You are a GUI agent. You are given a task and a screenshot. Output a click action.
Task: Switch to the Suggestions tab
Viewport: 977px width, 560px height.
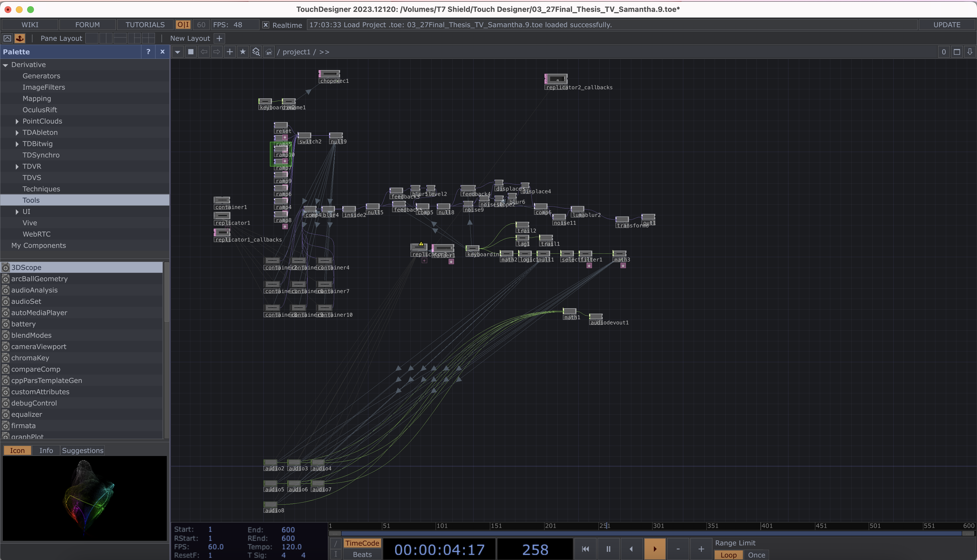click(82, 450)
